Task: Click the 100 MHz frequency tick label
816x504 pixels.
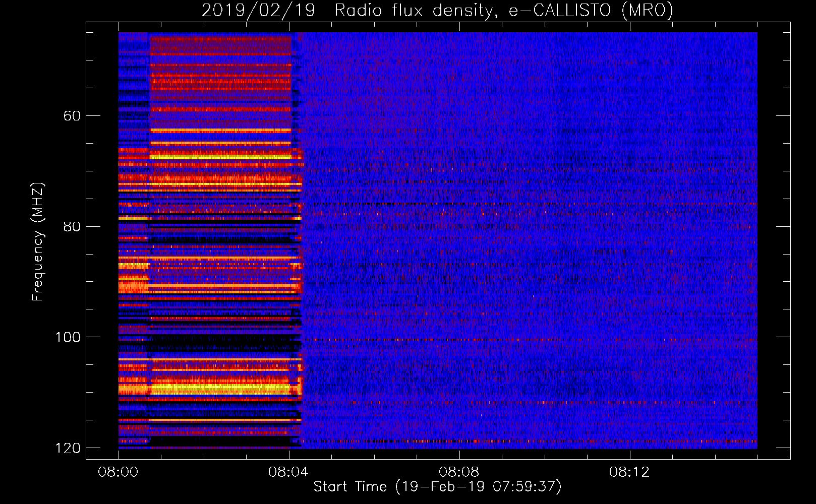Action: click(x=68, y=337)
